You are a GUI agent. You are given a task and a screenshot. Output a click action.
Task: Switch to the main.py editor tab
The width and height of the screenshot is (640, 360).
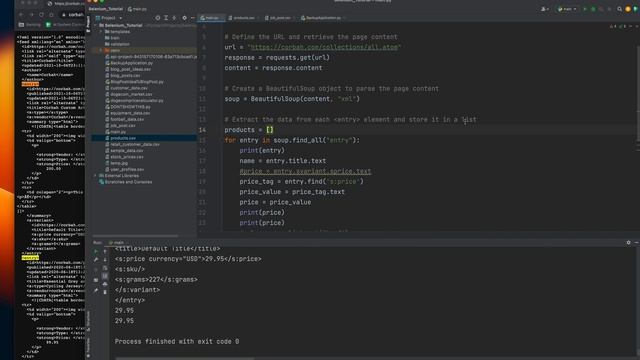(211, 18)
